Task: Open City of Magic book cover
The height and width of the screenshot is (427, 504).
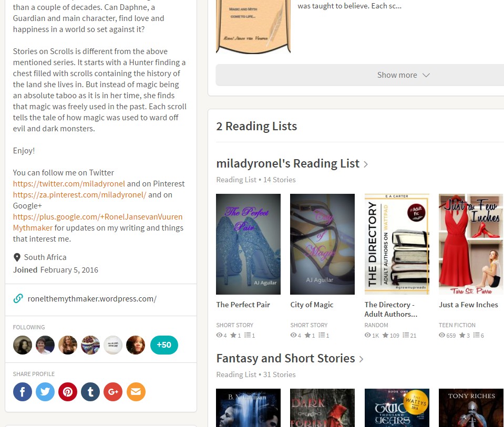Action: (322, 244)
